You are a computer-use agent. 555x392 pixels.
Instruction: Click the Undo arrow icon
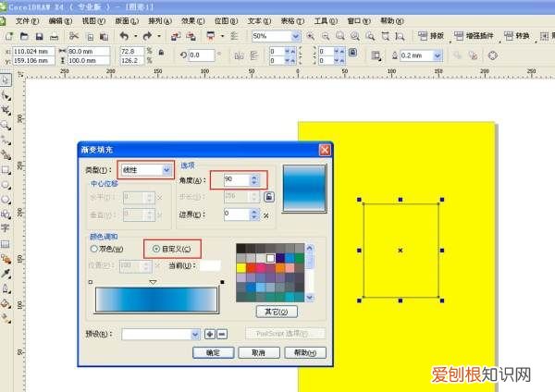tap(124, 36)
